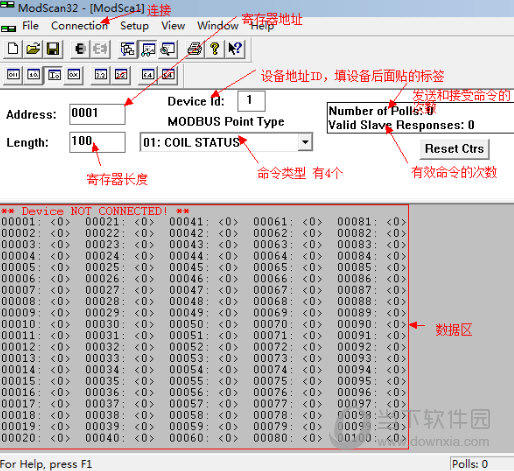Switch display to decimal 10. format icon

(33, 75)
